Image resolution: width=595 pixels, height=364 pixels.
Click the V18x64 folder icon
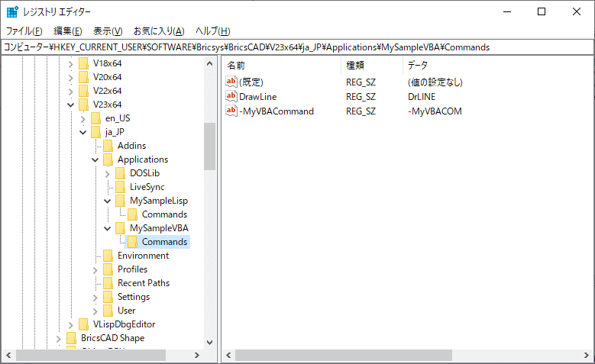coord(83,63)
